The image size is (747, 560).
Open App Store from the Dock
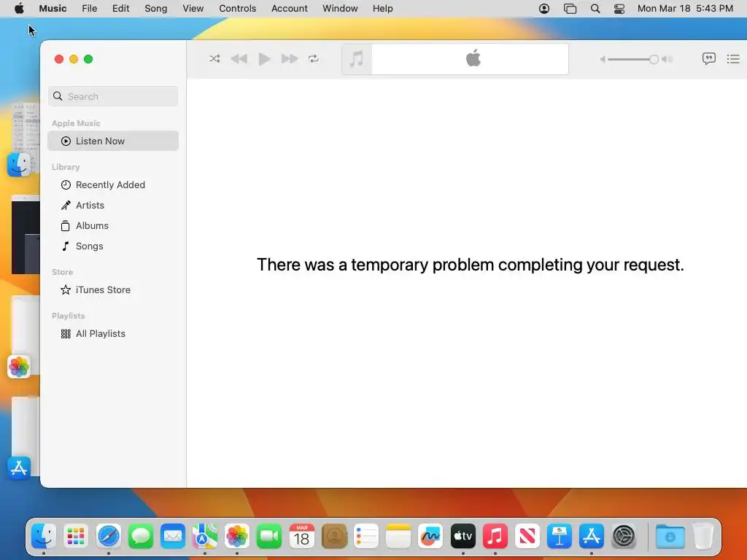click(592, 536)
